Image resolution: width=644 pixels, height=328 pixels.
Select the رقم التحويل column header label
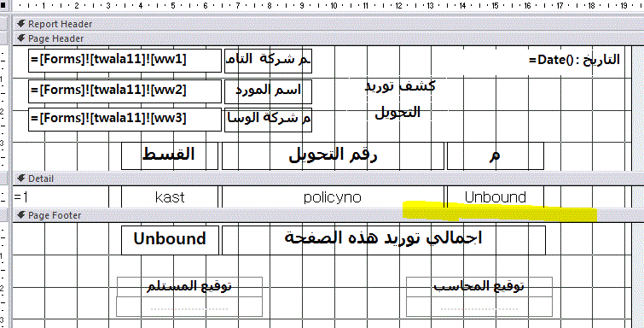click(334, 155)
